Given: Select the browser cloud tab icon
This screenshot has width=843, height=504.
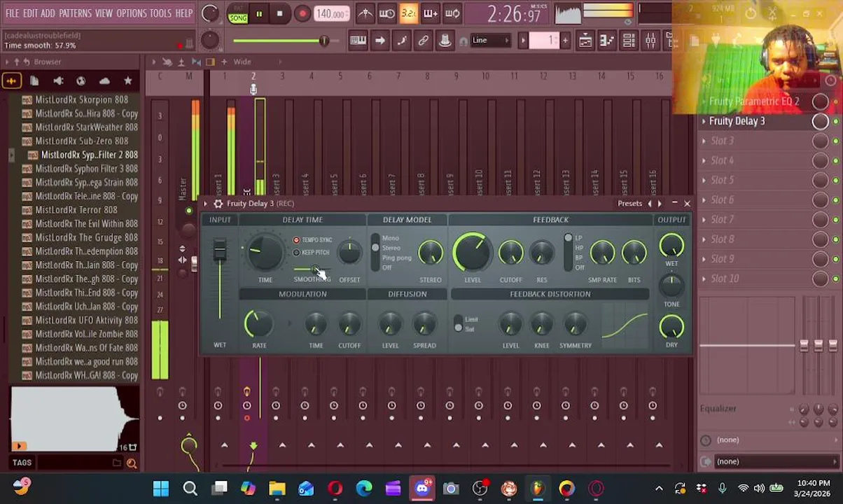Looking at the screenshot, I should [x=104, y=81].
